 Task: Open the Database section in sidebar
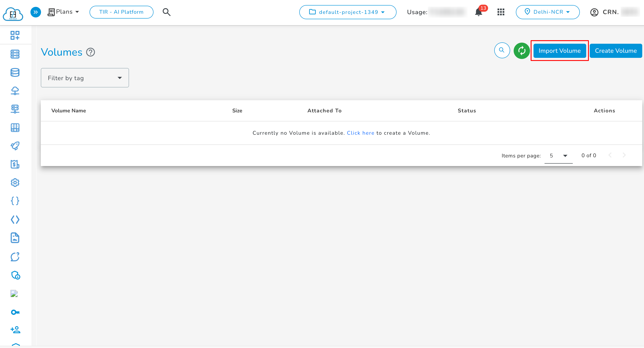15,72
